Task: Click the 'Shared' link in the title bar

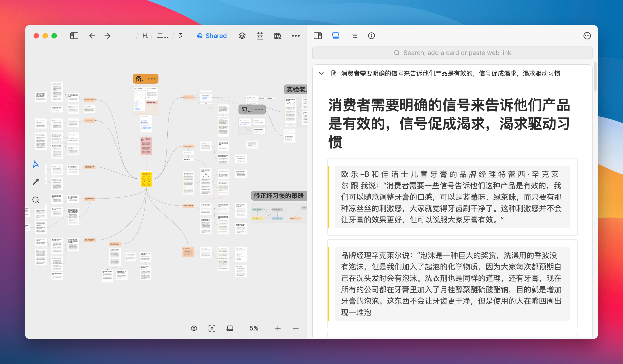Action: click(x=211, y=36)
